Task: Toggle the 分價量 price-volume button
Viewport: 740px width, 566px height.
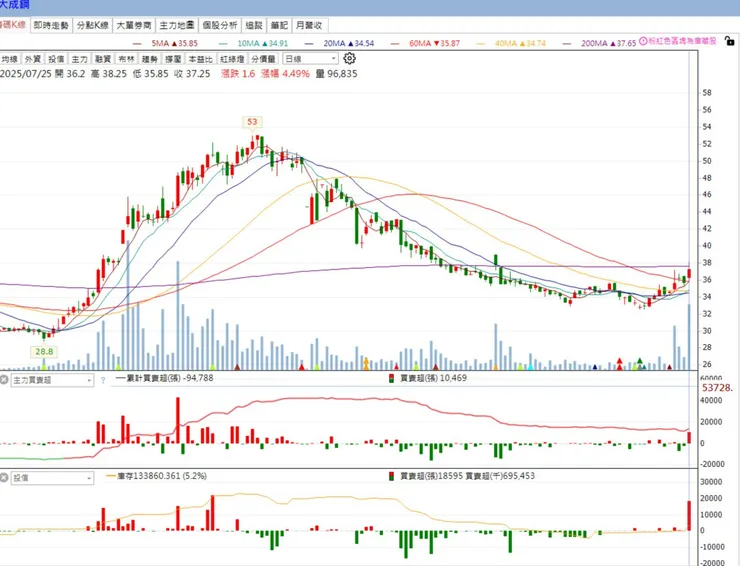Action: [x=263, y=59]
